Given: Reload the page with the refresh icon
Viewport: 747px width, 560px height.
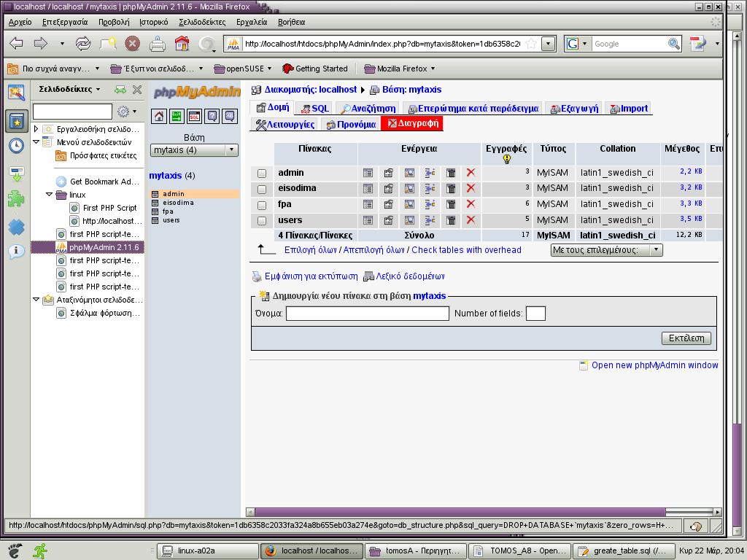Looking at the screenshot, I should pyautogui.click(x=83, y=44).
